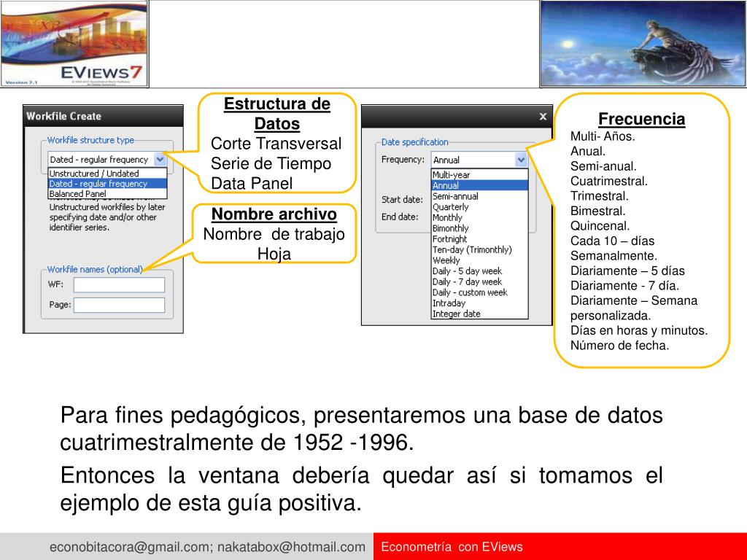Select Weekly frequency
This screenshot has height=560, width=747.
pos(480,260)
